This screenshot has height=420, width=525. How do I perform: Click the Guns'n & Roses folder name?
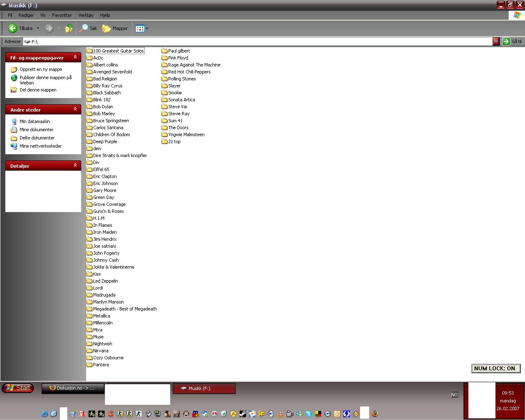click(108, 211)
